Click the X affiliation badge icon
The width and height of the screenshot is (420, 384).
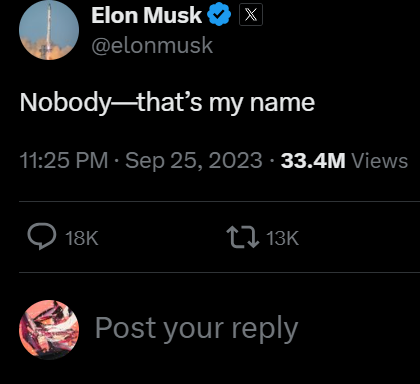pyautogui.click(x=251, y=15)
